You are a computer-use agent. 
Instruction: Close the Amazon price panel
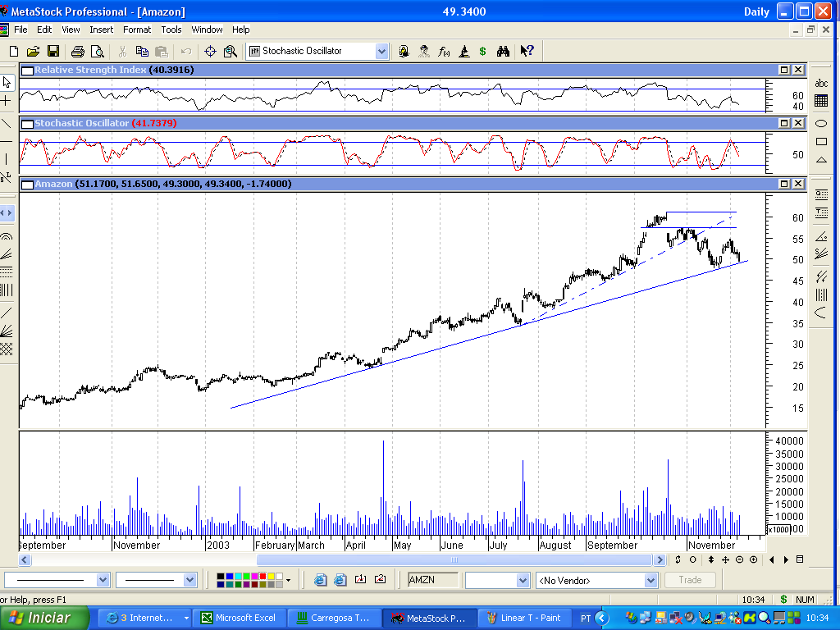[x=798, y=184]
